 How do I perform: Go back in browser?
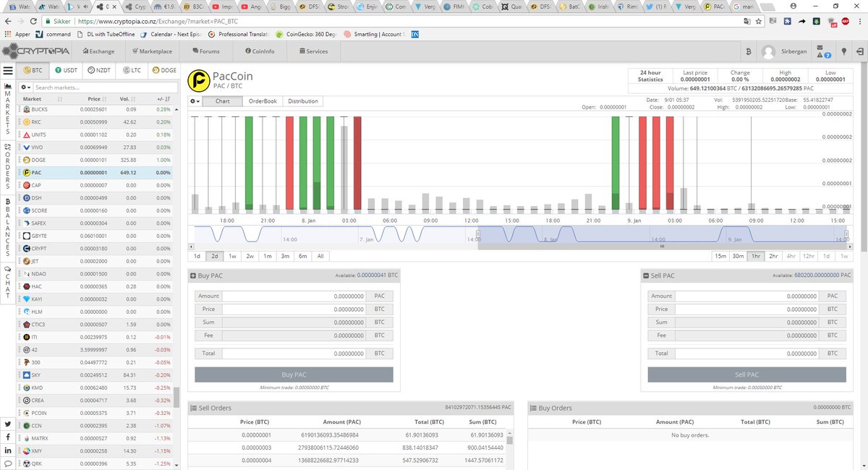click(7, 22)
